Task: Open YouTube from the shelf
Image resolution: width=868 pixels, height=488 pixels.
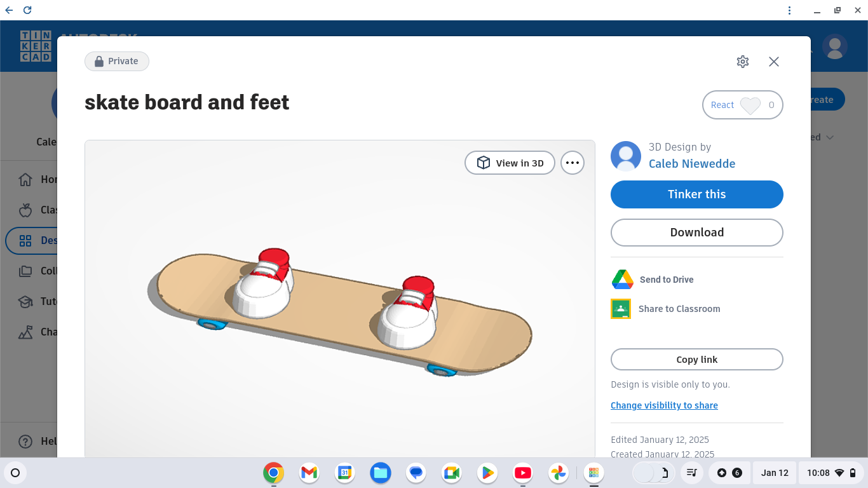Action: click(x=523, y=473)
